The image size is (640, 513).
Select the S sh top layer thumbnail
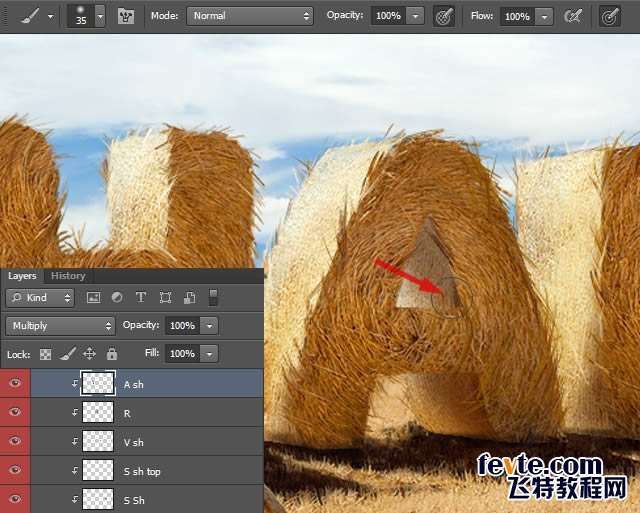pyautogui.click(x=98, y=470)
